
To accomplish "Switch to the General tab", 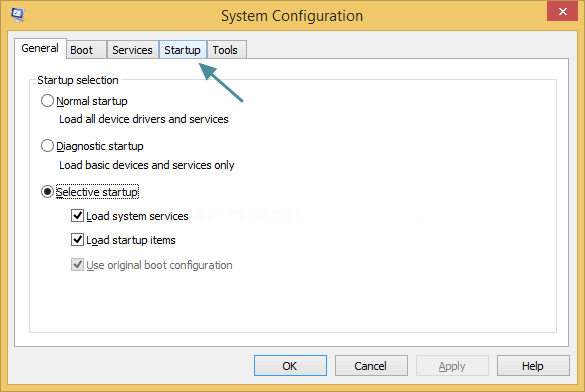I will (x=40, y=48).
